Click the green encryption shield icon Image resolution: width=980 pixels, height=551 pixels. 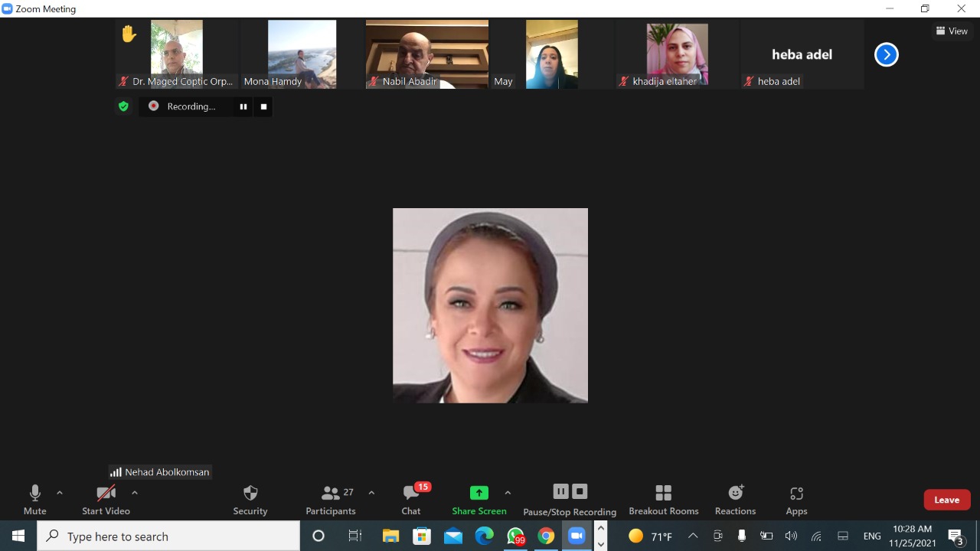(123, 106)
